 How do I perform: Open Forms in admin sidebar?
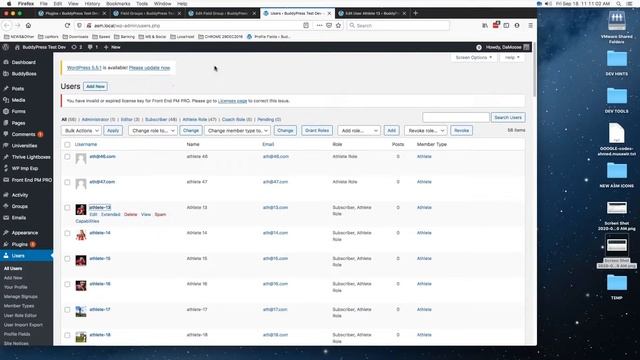tap(18, 111)
